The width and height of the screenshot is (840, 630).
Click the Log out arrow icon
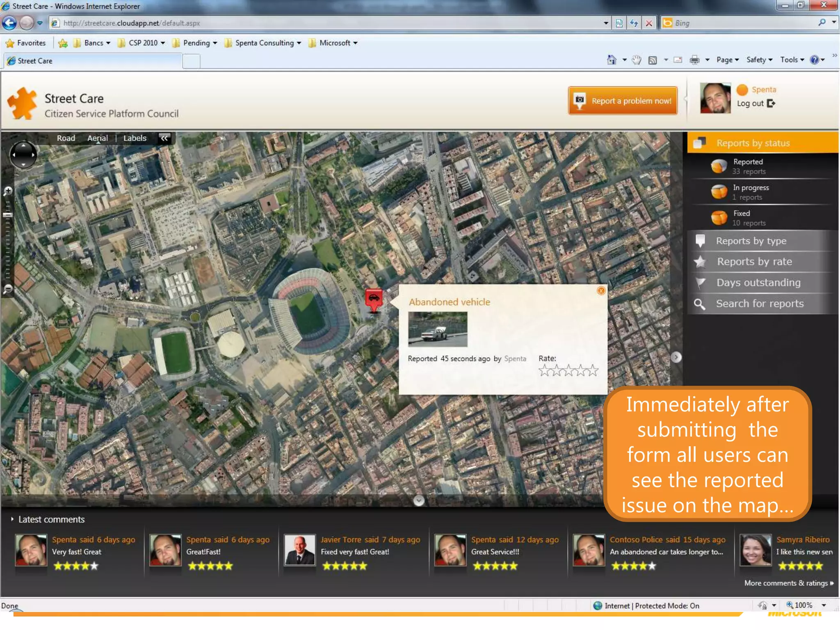(x=771, y=103)
